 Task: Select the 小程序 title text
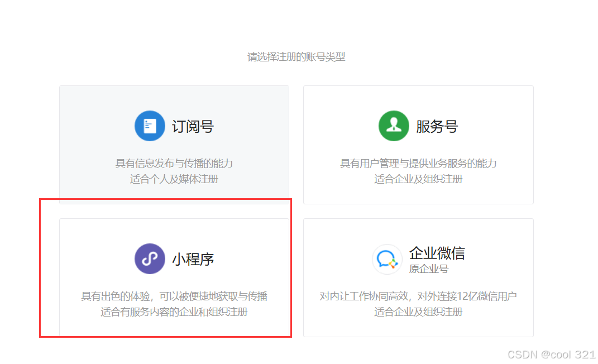[193, 260]
